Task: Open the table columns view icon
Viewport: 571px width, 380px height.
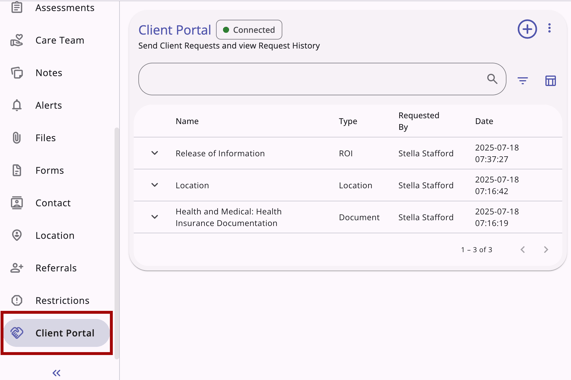Action: (x=550, y=80)
